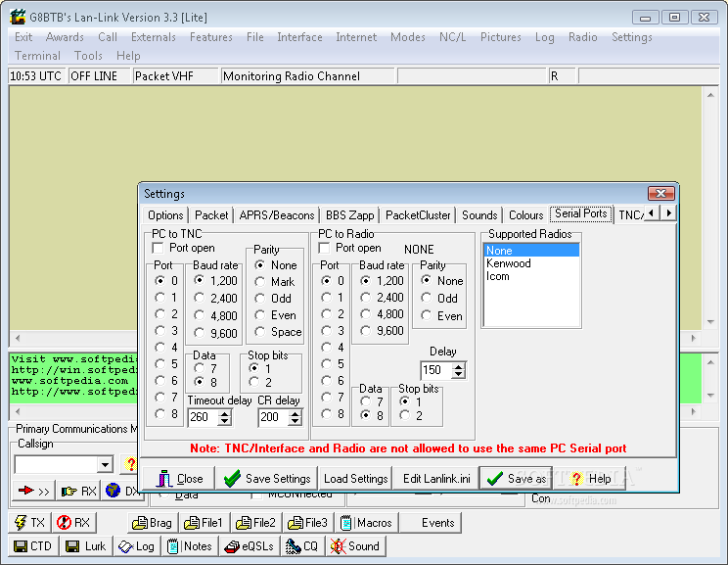Switch to the BBS Zapp tab
Image resolution: width=728 pixels, height=565 pixels.
[x=349, y=215]
